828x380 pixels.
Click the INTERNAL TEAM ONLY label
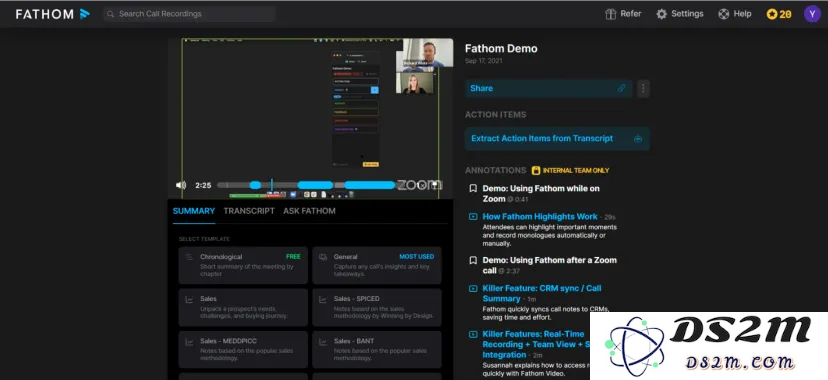(576, 170)
